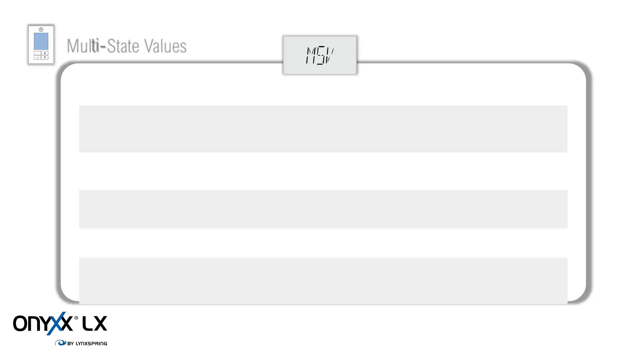Click the round sensor on the thermostat
Viewport: 644px width, 362px height.
tap(41, 29)
